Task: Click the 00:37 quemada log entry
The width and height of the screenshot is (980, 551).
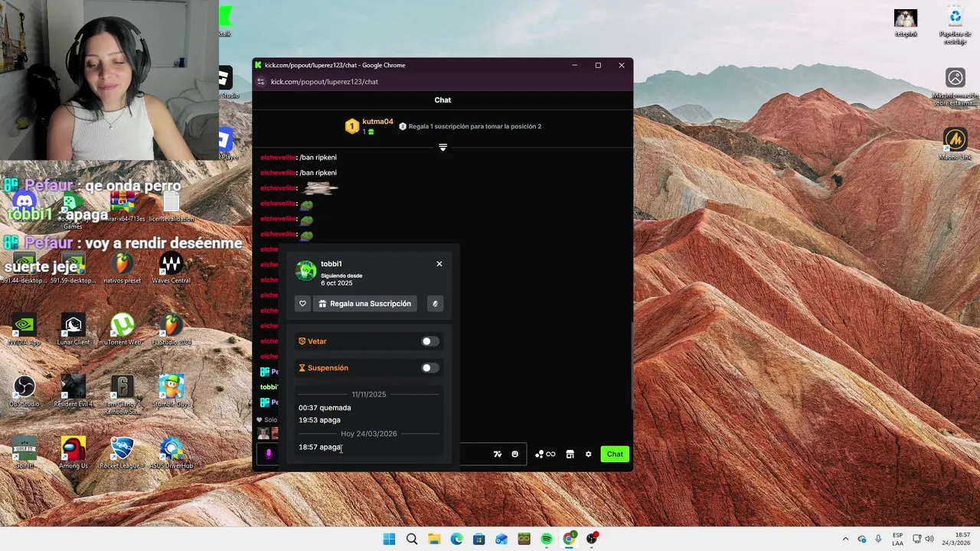Action: (325, 408)
